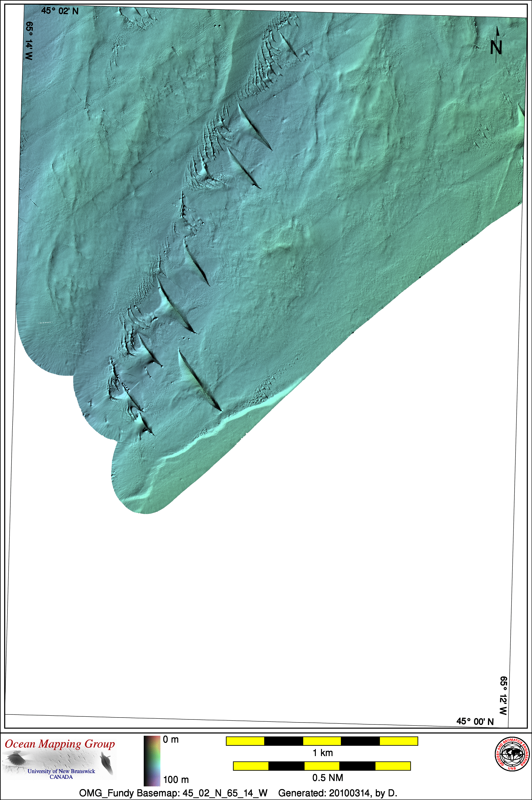The image size is (532, 800).
Task: Click the depth color legend bar
Action: [152, 761]
